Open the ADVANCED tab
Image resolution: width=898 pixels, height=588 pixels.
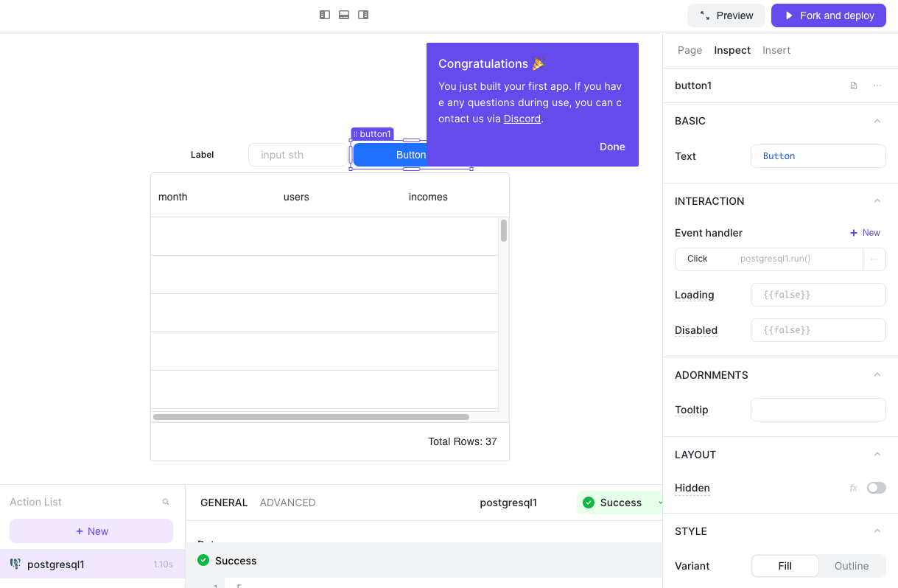coord(287,503)
